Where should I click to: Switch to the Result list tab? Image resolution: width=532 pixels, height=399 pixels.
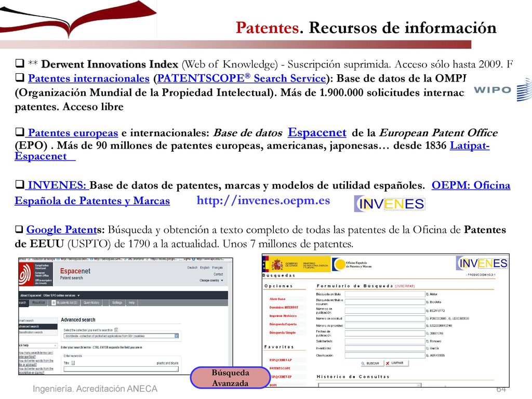click(x=38, y=303)
